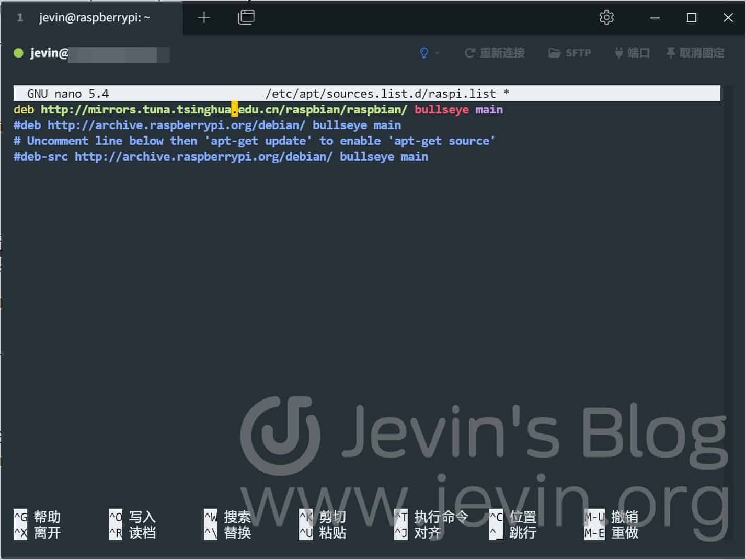The width and height of the screenshot is (746, 560).
Task: Click the ^T 执行命令 execute shortcut
Action: [431, 517]
